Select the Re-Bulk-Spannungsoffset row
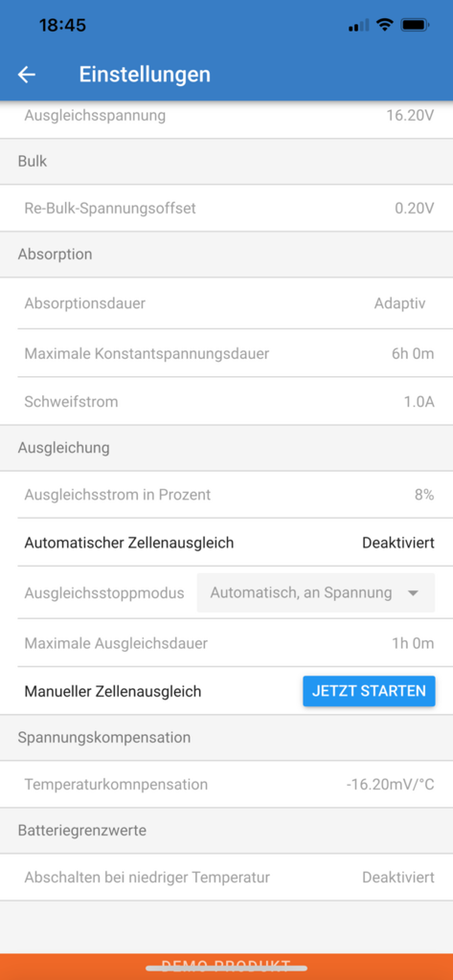Image resolution: width=453 pixels, height=980 pixels. (x=226, y=208)
